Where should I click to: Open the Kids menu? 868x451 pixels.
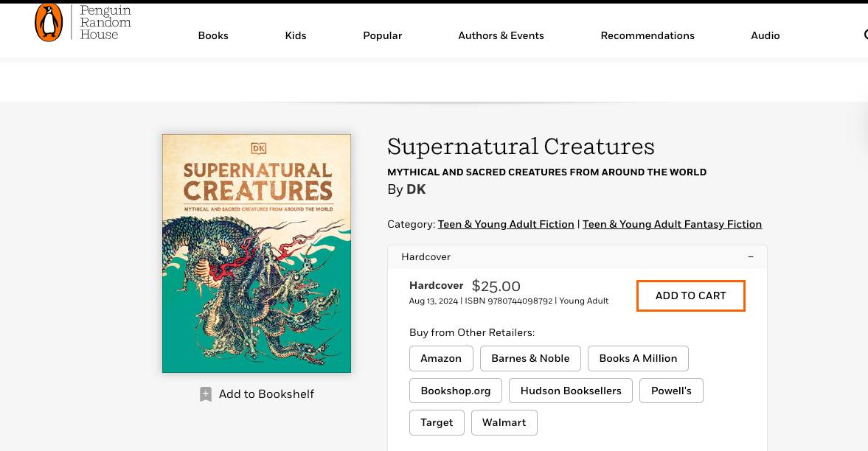(296, 35)
